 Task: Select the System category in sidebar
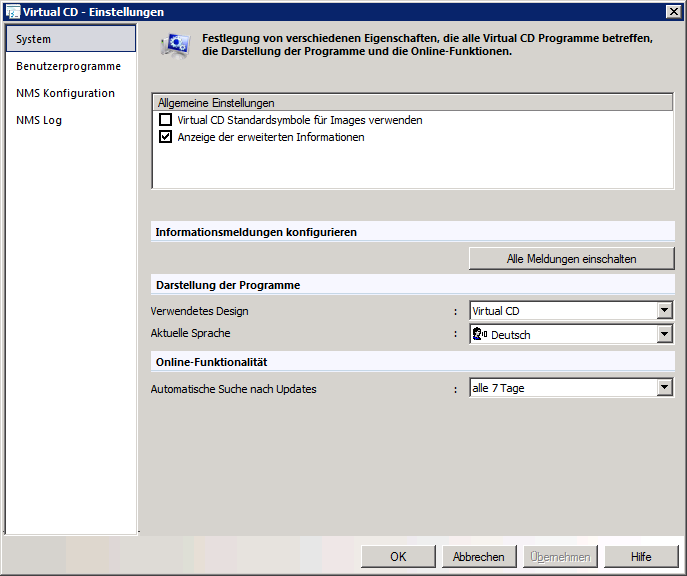71,39
